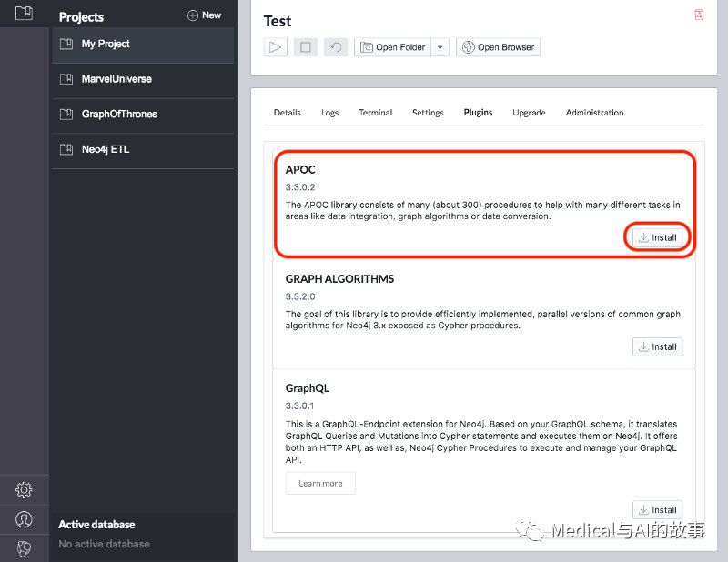
Task: Install the Graph Algorithms plugin
Action: point(657,347)
